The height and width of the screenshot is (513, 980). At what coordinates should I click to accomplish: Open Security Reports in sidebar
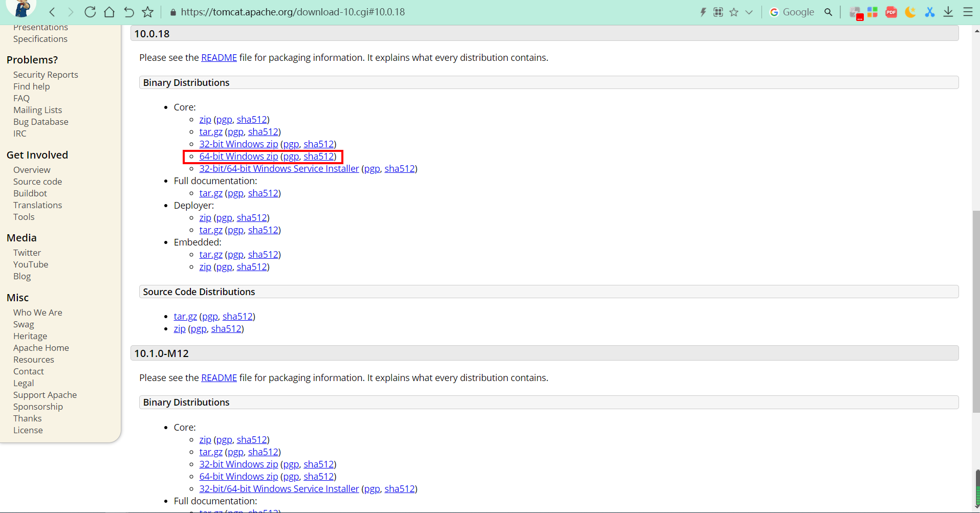click(46, 75)
